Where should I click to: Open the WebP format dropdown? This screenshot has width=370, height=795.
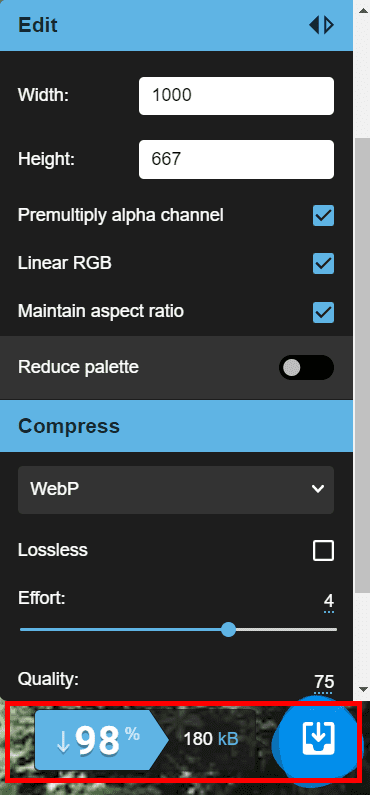coord(176,490)
